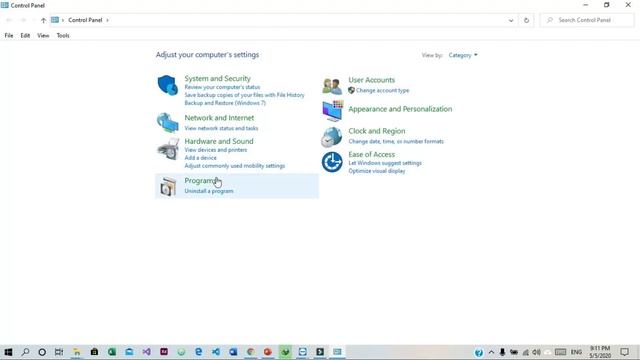Image resolution: width=640 pixels, height=360 pixels.
Task: Open the View menu
Action: [x=43, y=36]
